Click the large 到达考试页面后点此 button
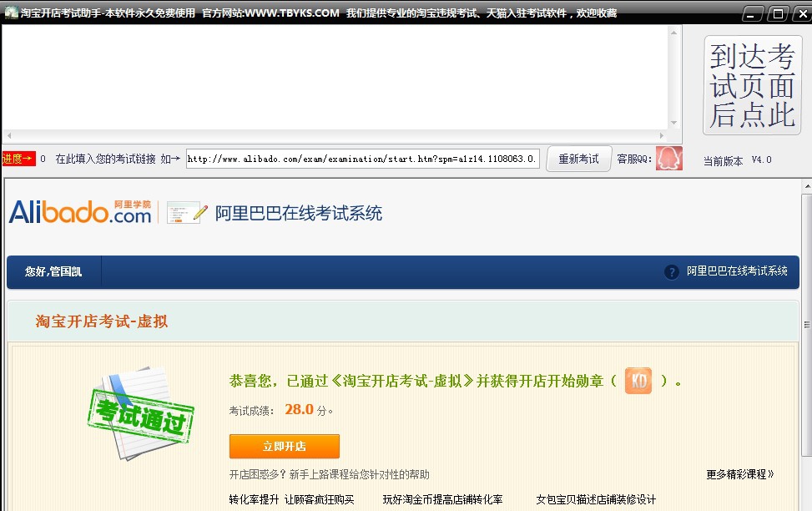This screenshot has height=511, width=812. click(x=752, y=85)
